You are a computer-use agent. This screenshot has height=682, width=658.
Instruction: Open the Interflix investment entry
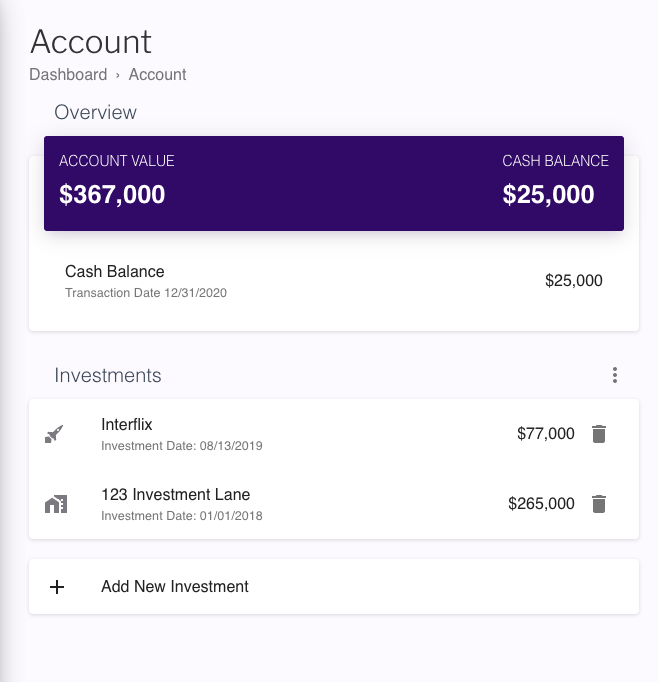127,425
